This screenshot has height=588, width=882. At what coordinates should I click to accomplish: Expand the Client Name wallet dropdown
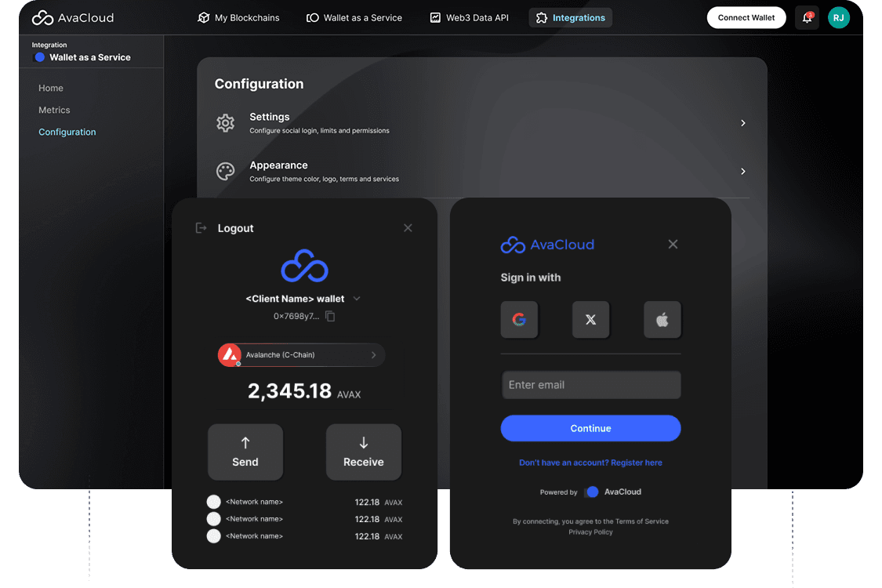point(357,298)
